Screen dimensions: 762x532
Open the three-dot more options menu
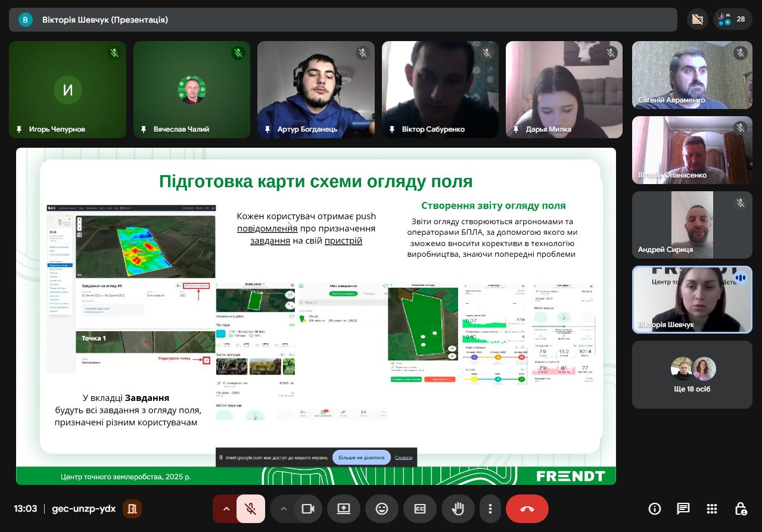pos(490,509)
